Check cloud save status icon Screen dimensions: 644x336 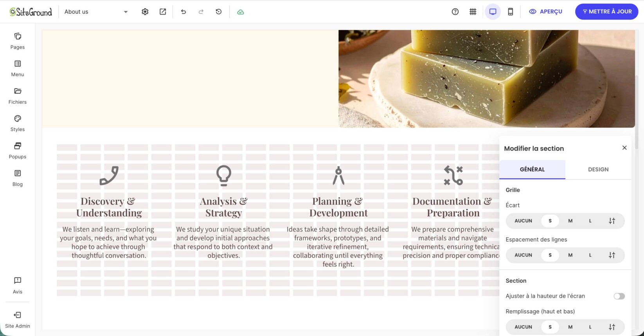[x=241, y=12]
